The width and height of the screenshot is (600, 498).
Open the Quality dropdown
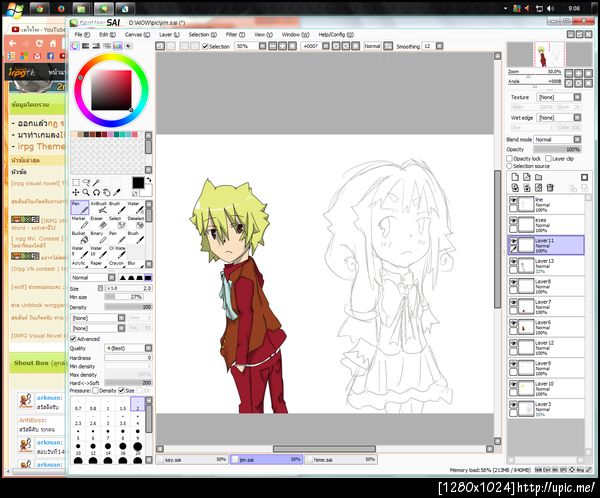(x=148, y=348)
